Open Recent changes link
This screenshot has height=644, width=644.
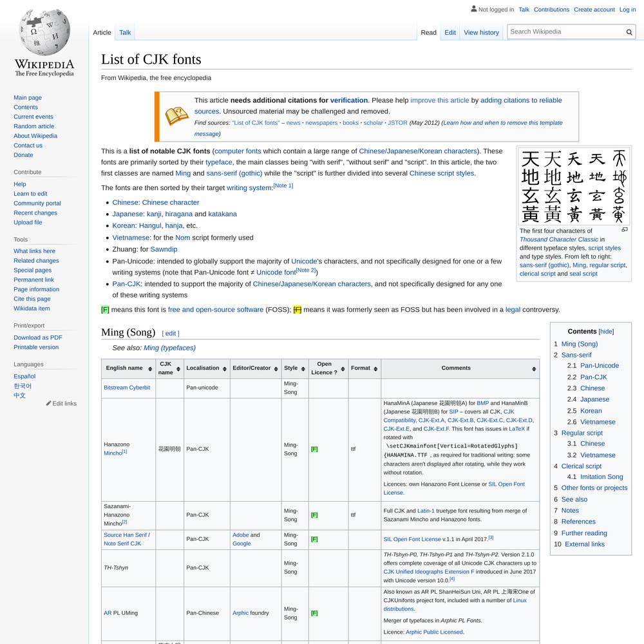click(35, 213)
